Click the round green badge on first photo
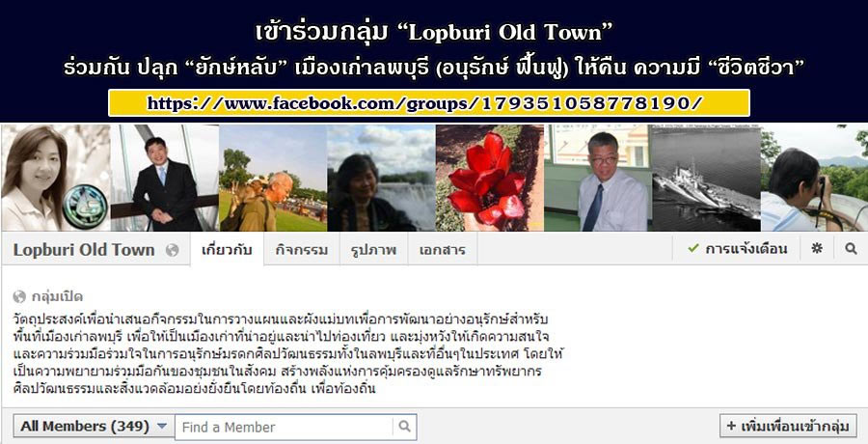Screen dimensions: 868x444 coord(85,207)
